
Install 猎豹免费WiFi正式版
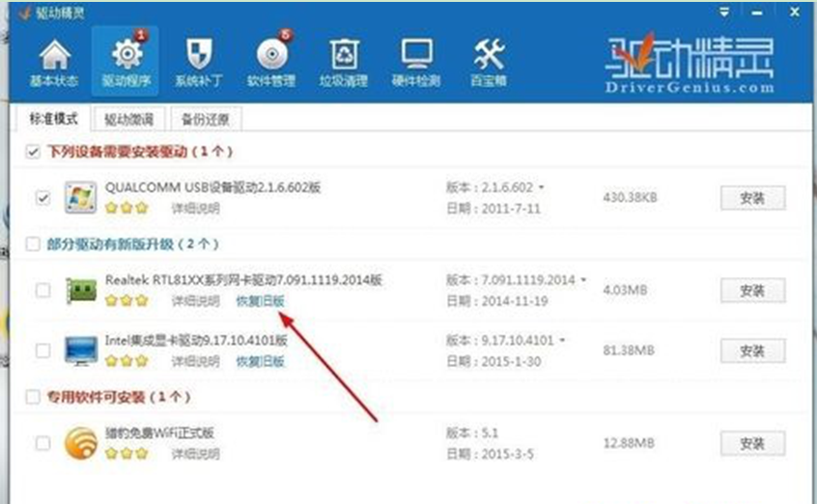click(x=752, y=443)
